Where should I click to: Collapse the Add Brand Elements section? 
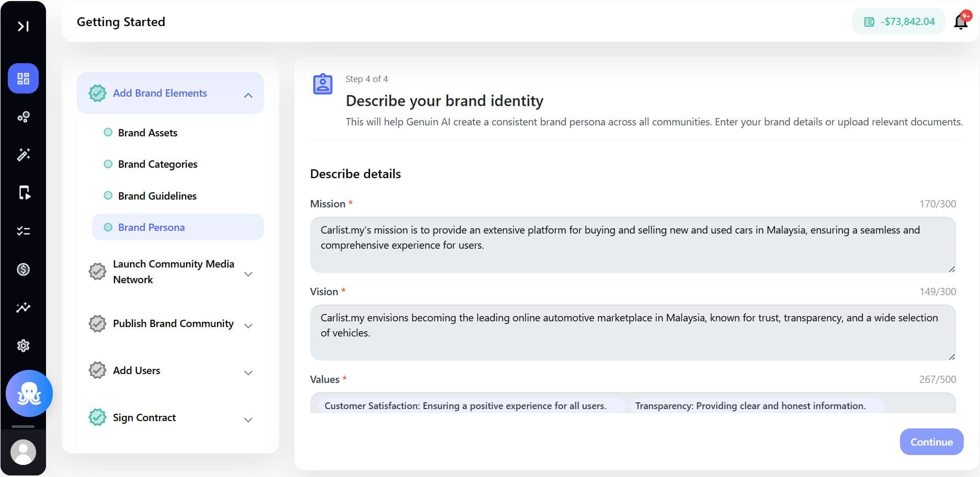(x=248, y=95)
